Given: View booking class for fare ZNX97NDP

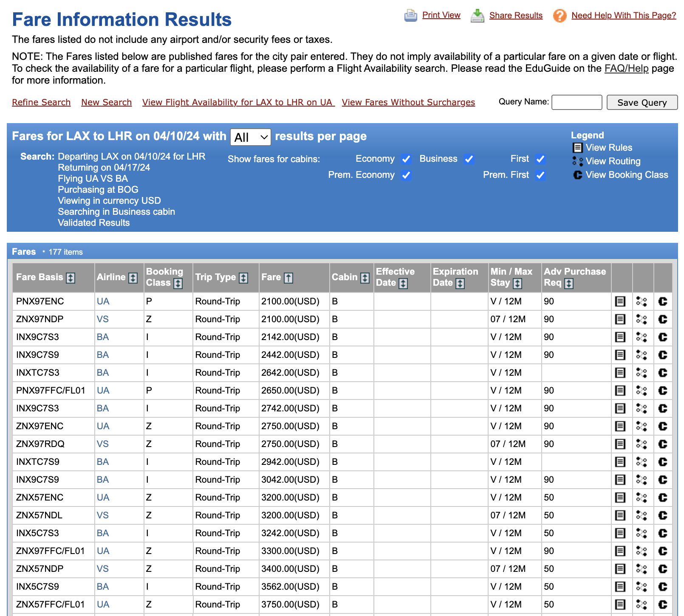Looking at the screenshot, I should 663,319.
